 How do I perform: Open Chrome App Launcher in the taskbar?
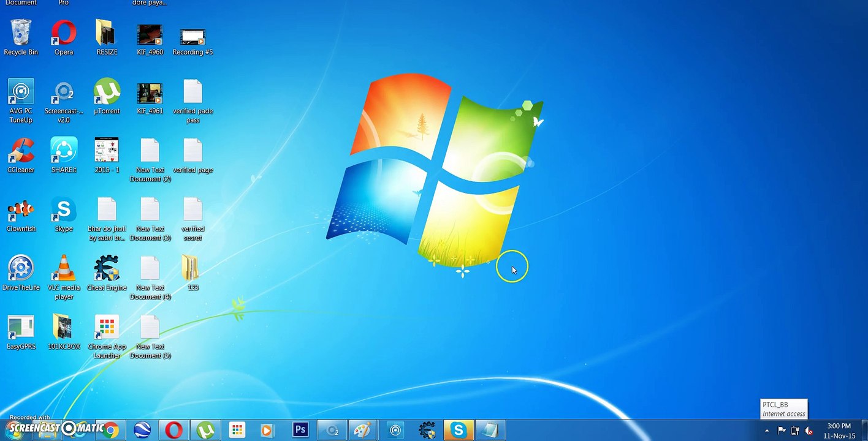click(x=237, y=431)
